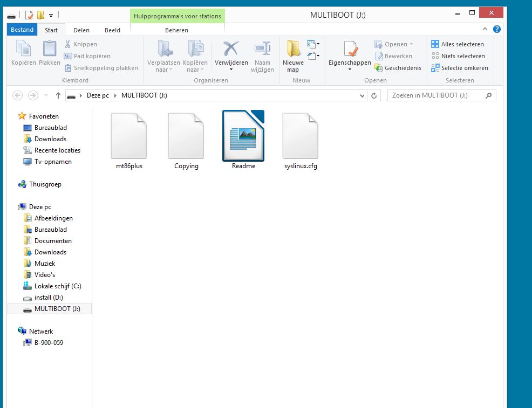Open install (D:) drive
The image size is (532, 408).
pos(43,298)
